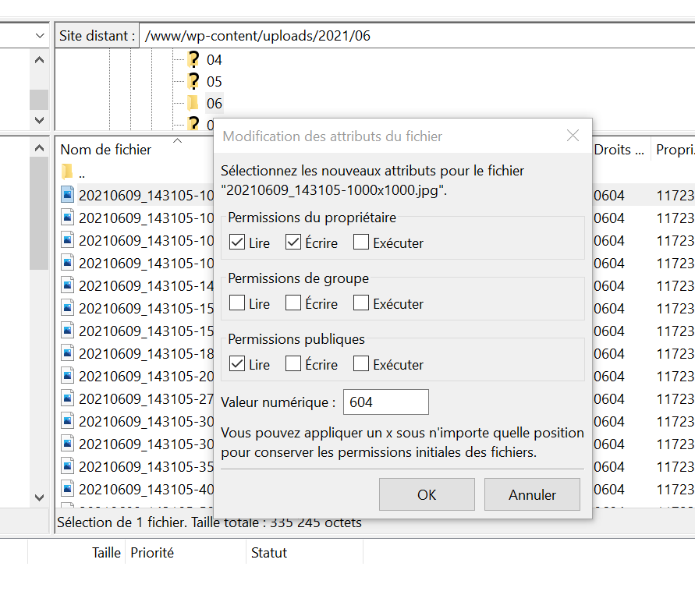Sort by the Nom de fichier column
The width and height of the screenshot is (695, 616).
coord(106,149)
